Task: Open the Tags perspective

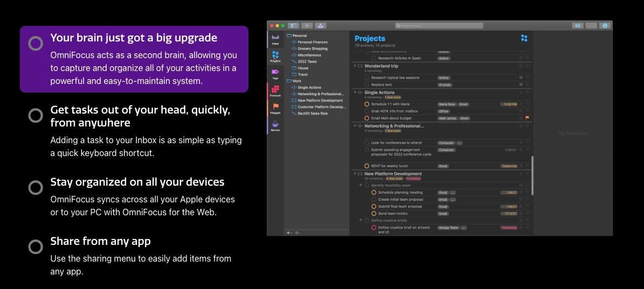Action: [x=275, y=74]
